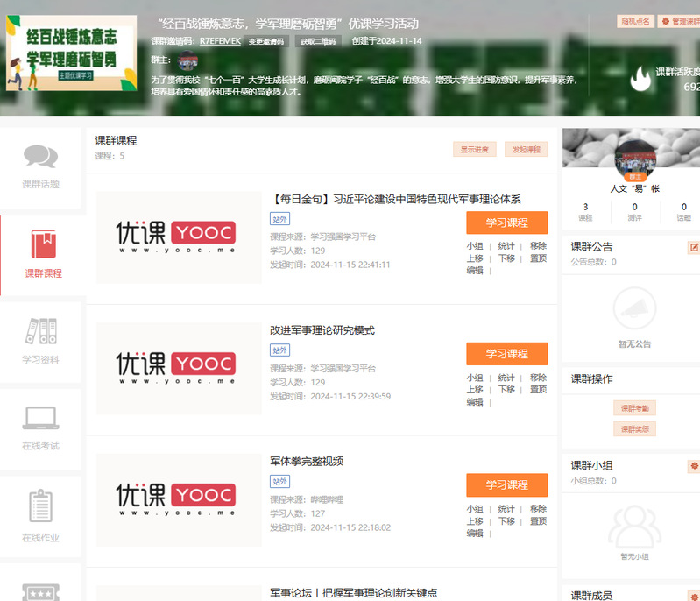Screen dimensions: 700x601
Task: Click the flame activity icon in header
Action: click(x=640, y=79)
